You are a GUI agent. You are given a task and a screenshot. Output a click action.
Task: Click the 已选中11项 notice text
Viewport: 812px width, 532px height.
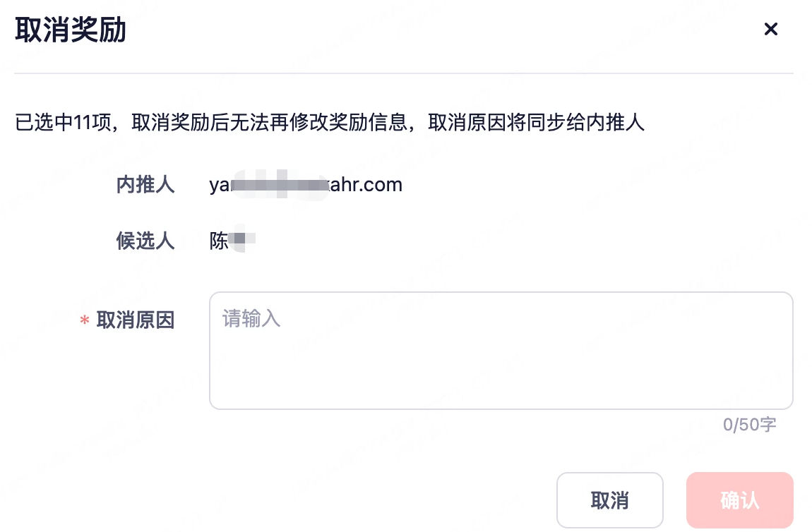pyautogui.click(x=63, y=123)
